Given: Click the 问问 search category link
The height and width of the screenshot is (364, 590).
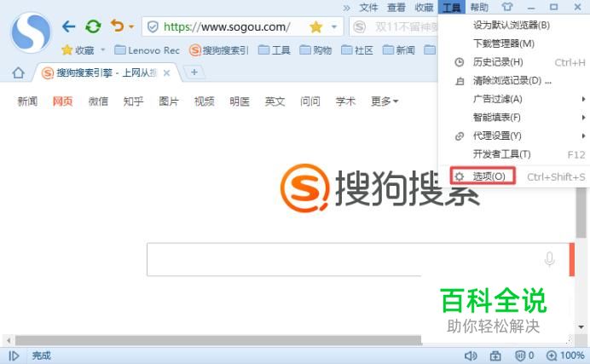Looking at the screenshot, I should coord(310,101).
